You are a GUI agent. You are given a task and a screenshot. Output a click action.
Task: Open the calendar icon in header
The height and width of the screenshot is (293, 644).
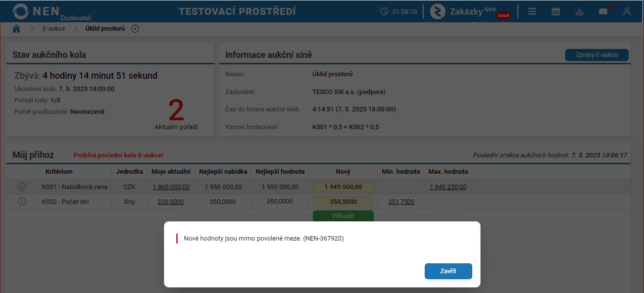(556, 11)
